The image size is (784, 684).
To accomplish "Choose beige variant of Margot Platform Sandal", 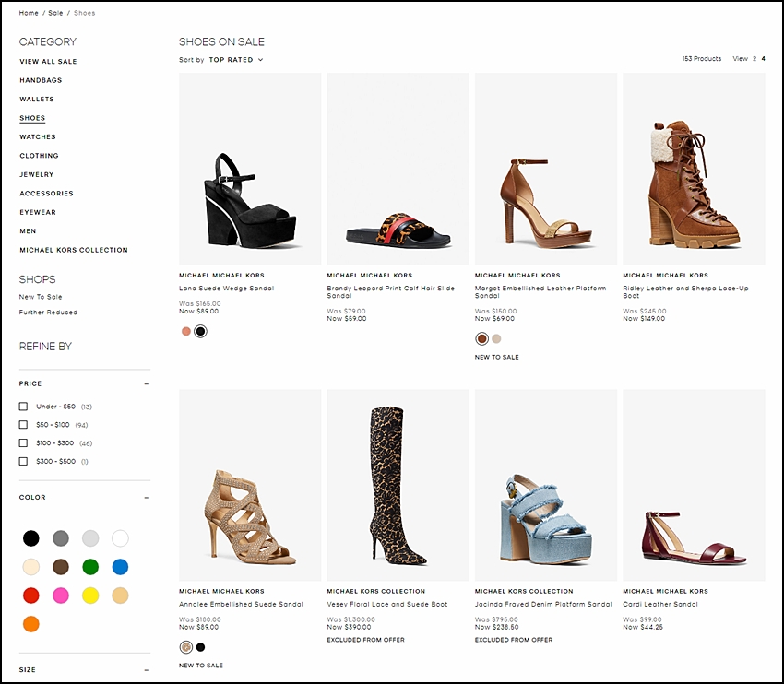I will tap(496, 338).
